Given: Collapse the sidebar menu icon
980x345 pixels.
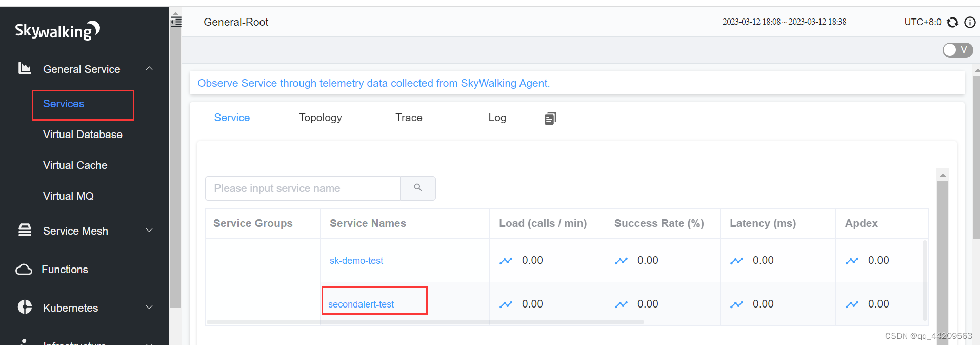Looking at the screenshot, I should pyautogui.click(x=176, y=22).
